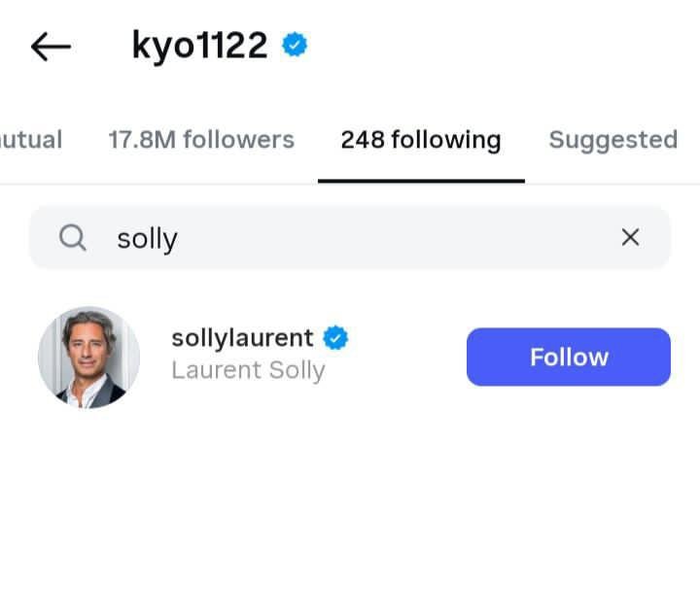The height and width of the screenshot is (616, 700).
Task: Clear the search with the X icon
Action: pyautogui.click(x=630, y=237)
